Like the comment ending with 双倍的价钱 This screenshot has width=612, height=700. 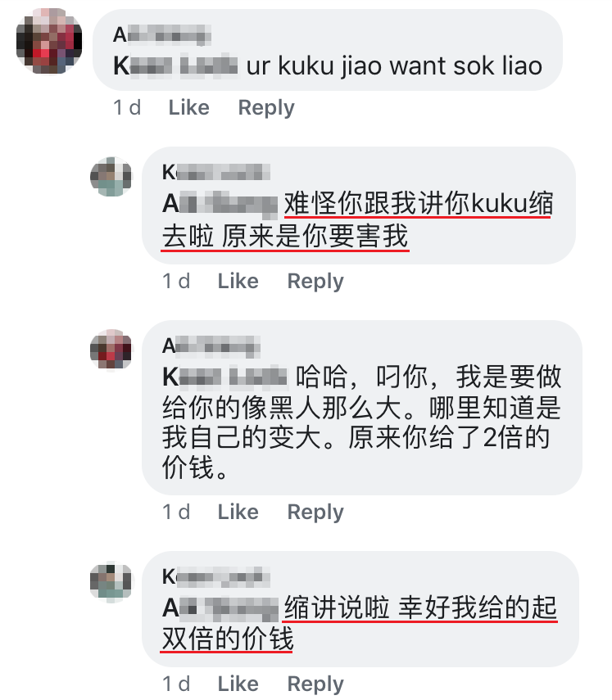tap(238, 684)
